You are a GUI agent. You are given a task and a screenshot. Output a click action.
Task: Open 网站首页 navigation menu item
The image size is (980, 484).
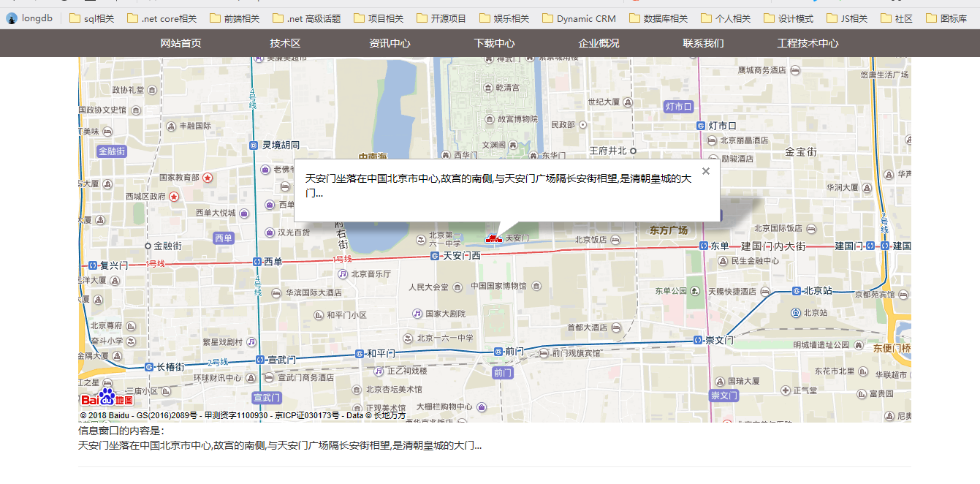coord(181,43)
